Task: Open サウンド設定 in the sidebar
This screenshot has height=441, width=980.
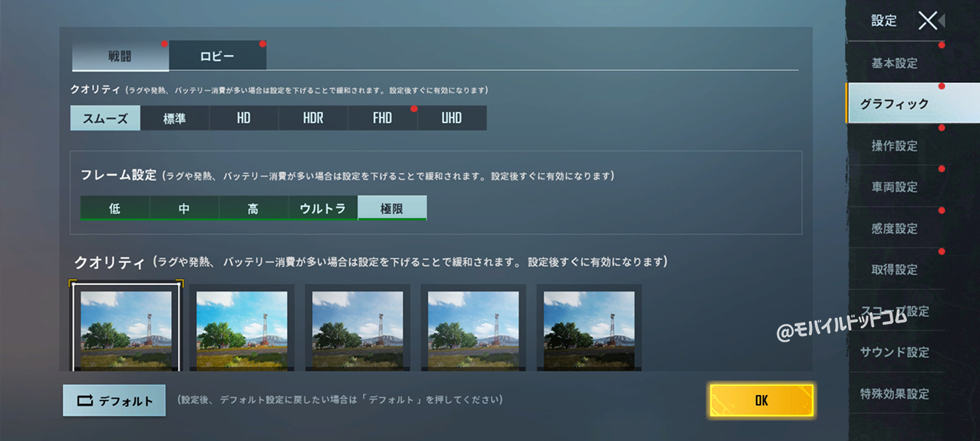Action: [895, 352]
